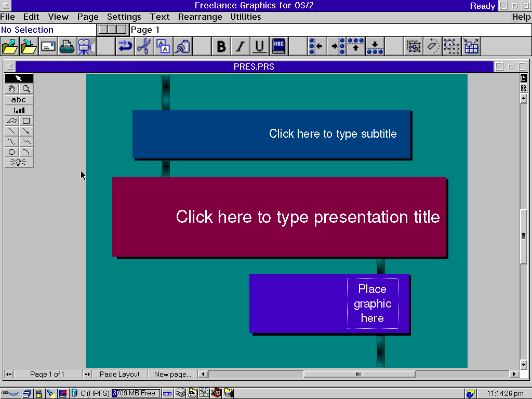Image resolution: width=532 pixels, height=399 pixels.
Task: Click the horizontal scrollbar right arrow
Action: click(514, 374)
